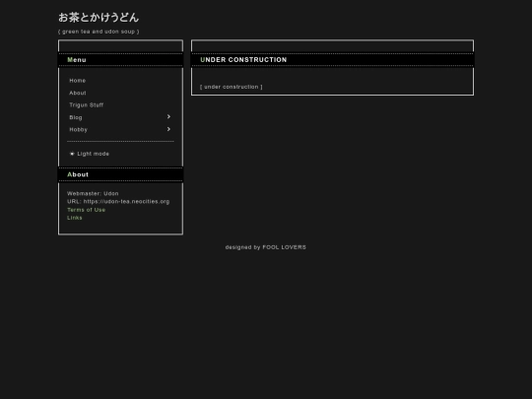Click the [ under construction ] body text

[x=232, y=87]
